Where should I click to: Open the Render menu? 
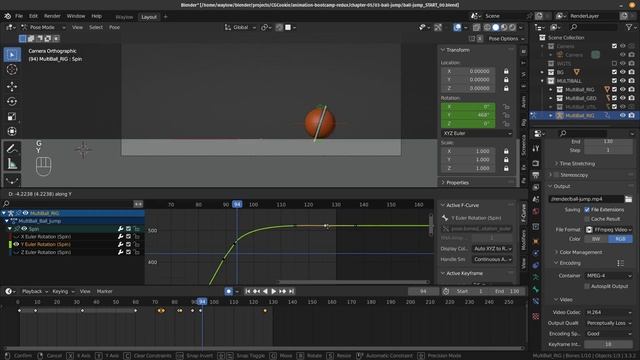pyautogui.click(x=52, y=16)
